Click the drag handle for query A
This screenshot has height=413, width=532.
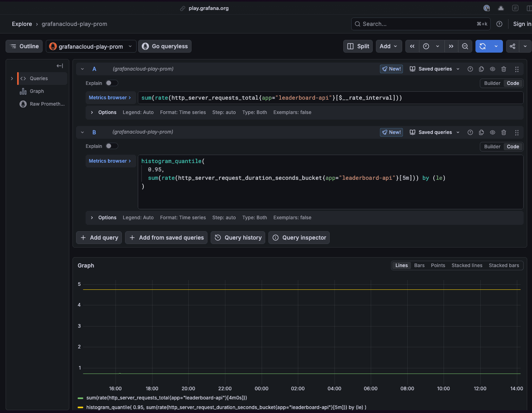coord(517,69)
